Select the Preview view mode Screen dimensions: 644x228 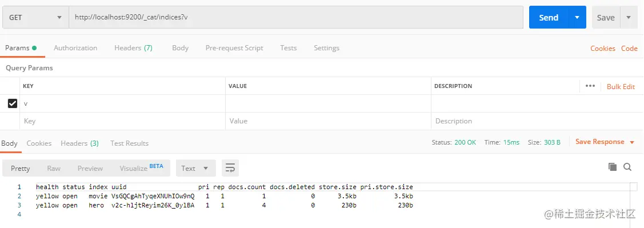click(x=90, y=169)
